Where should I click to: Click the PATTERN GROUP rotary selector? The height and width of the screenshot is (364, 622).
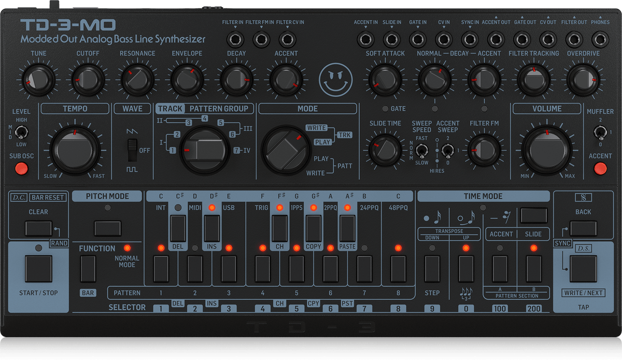pos(203,150)
